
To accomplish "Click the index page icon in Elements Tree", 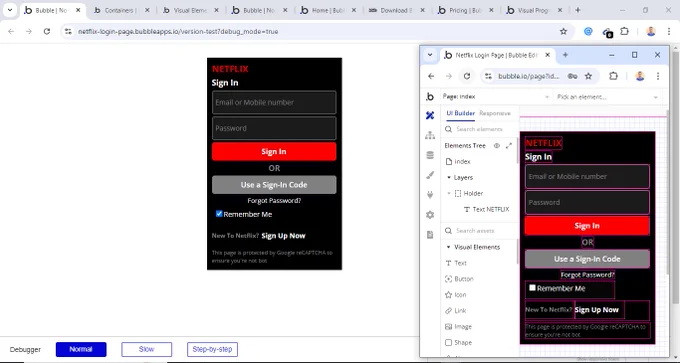I will pos(449,161).
